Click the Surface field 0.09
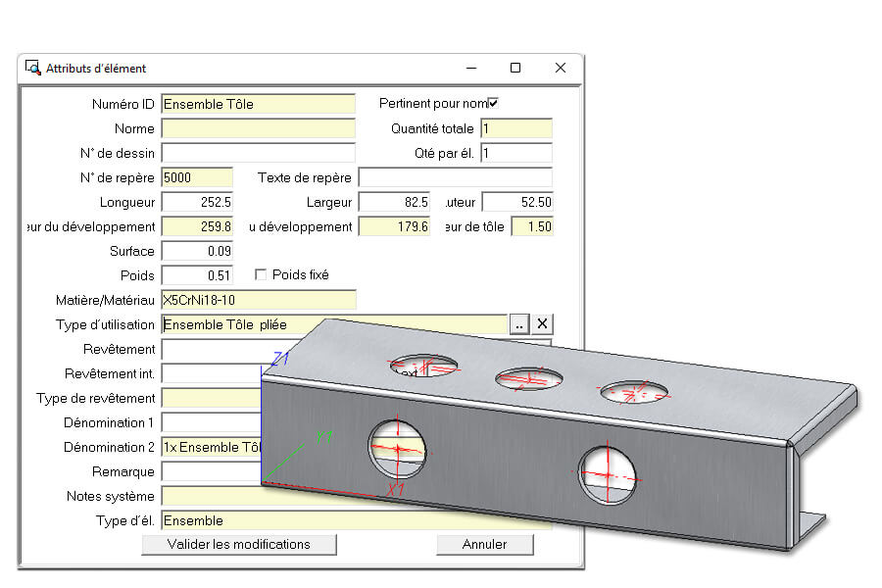This screenshot has width=882, height=588. [197, 251]
